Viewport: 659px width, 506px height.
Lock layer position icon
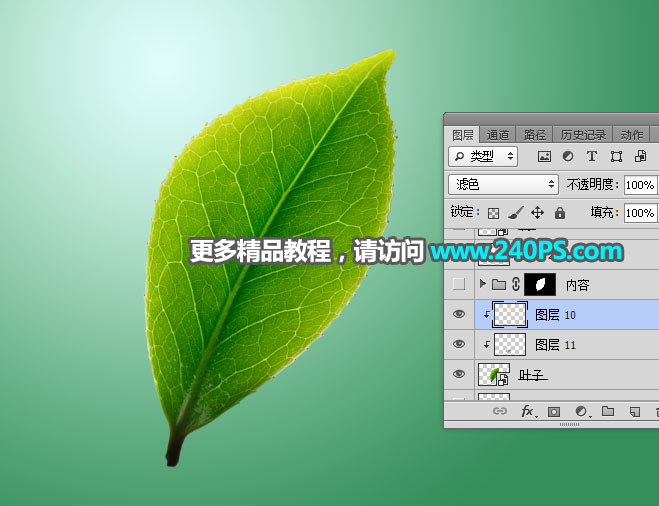click(x=538, y=213)
